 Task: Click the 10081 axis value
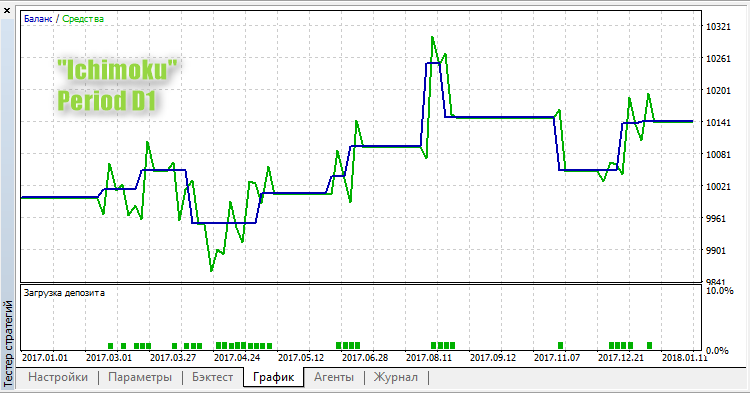coord(718,154)
